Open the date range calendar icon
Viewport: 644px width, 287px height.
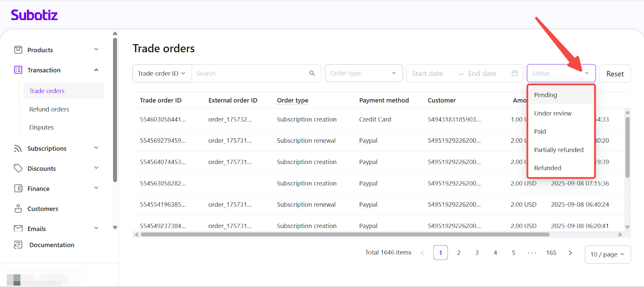[x=514, y=73]
